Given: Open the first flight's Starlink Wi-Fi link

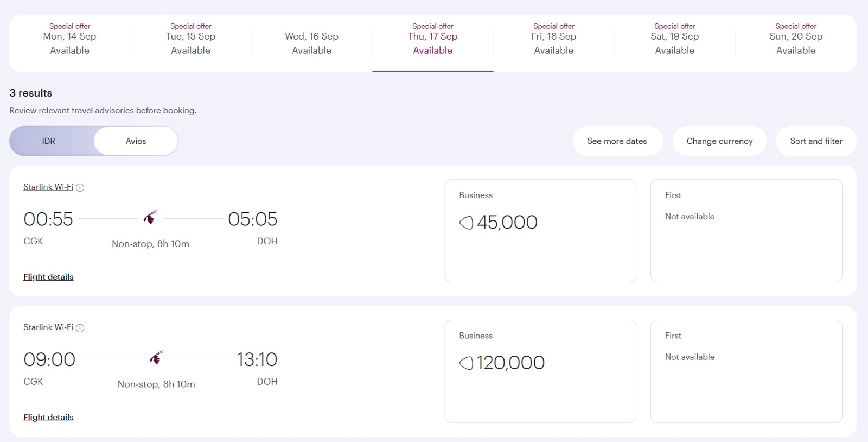Looking at the screenshot, I should click(x=48, y=187).
